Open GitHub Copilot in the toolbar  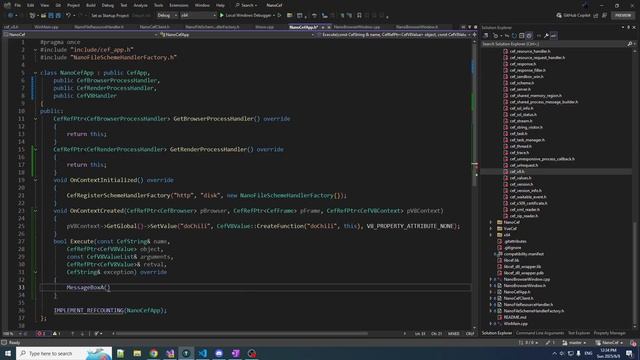[573, 16]
